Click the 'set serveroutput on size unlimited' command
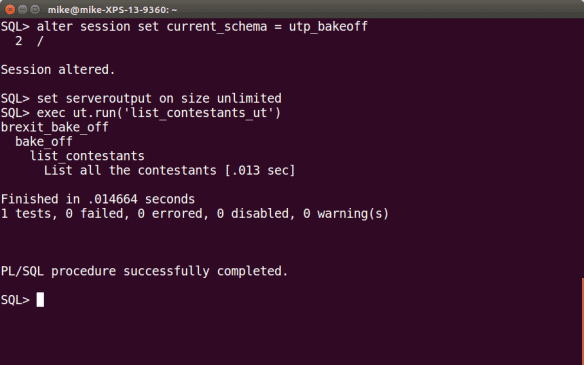 tap(159, 98)
